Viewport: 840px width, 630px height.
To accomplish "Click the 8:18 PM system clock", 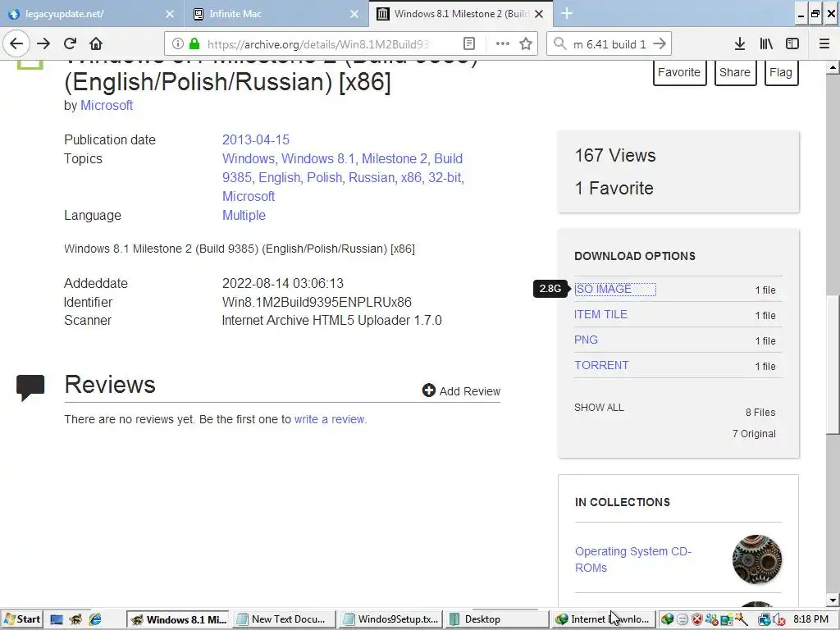I will tap(810, 619).
